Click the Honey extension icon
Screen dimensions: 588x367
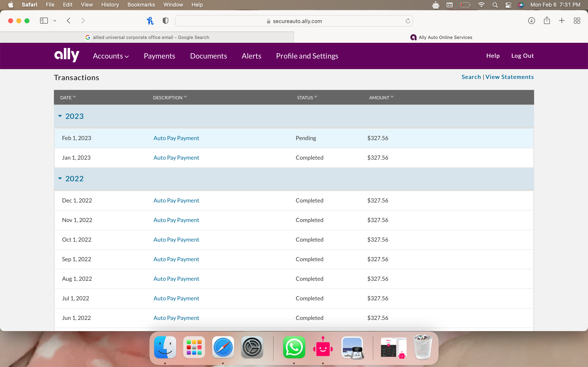(150, 21)
